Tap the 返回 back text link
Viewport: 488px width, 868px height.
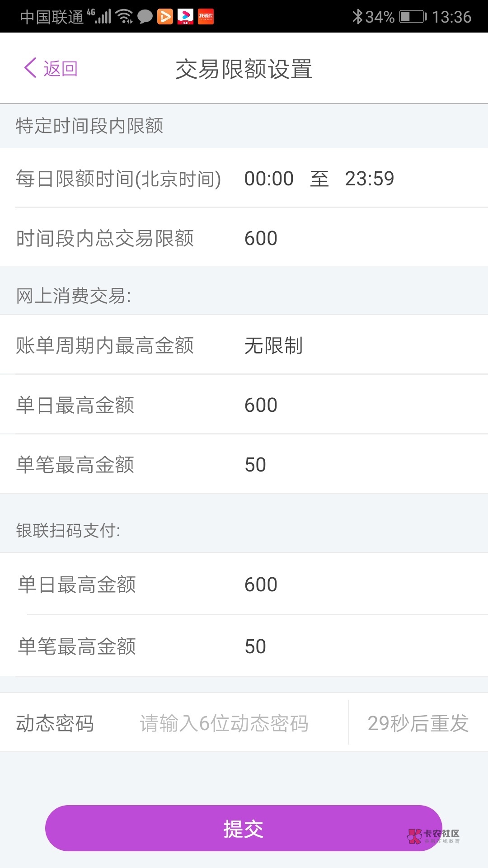61,69
